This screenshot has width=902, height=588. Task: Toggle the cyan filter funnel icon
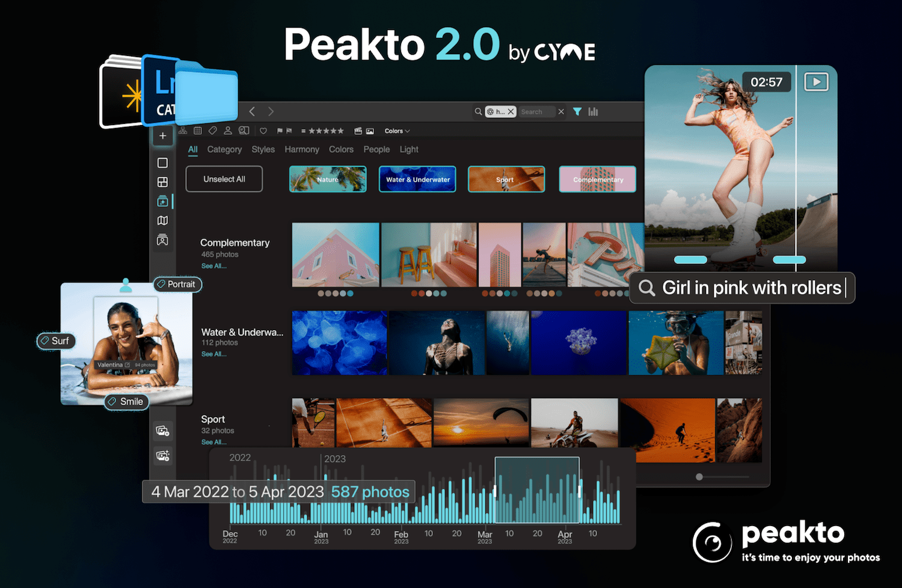577,112
